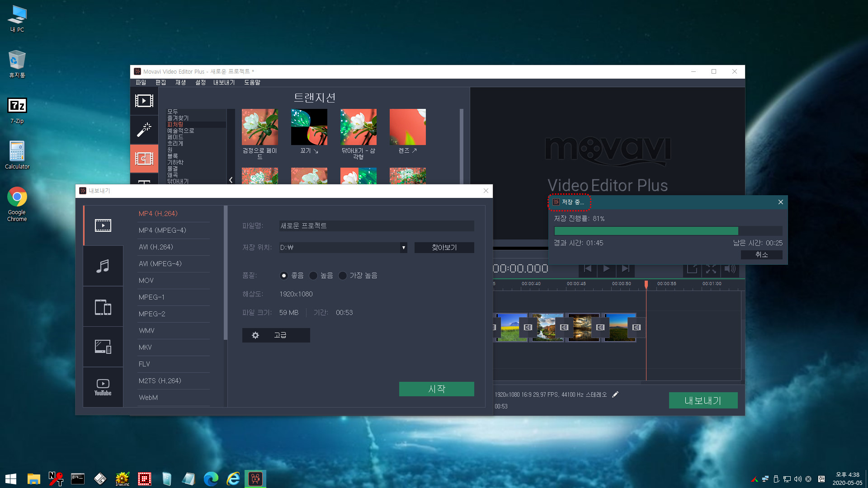Click transition icon after sunset clip
Image resolution: width=868 pixels, height=488 pixels.
(600, 328)
